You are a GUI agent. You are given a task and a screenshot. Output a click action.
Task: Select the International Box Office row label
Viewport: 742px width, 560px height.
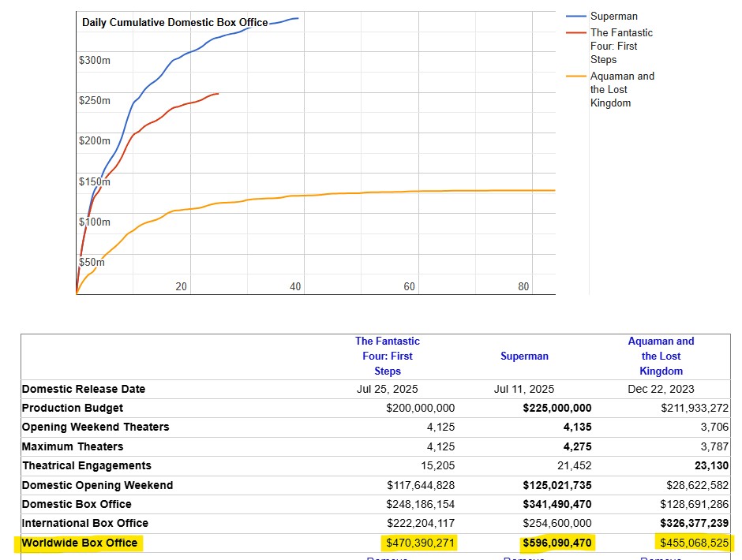point(85,523)
